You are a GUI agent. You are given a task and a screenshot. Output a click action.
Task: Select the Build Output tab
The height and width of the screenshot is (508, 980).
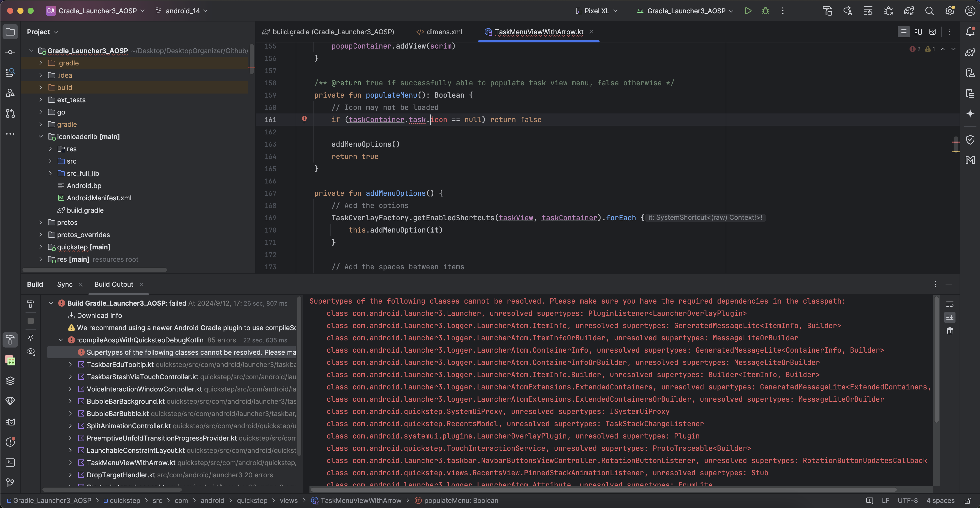[x=114, y=284]
